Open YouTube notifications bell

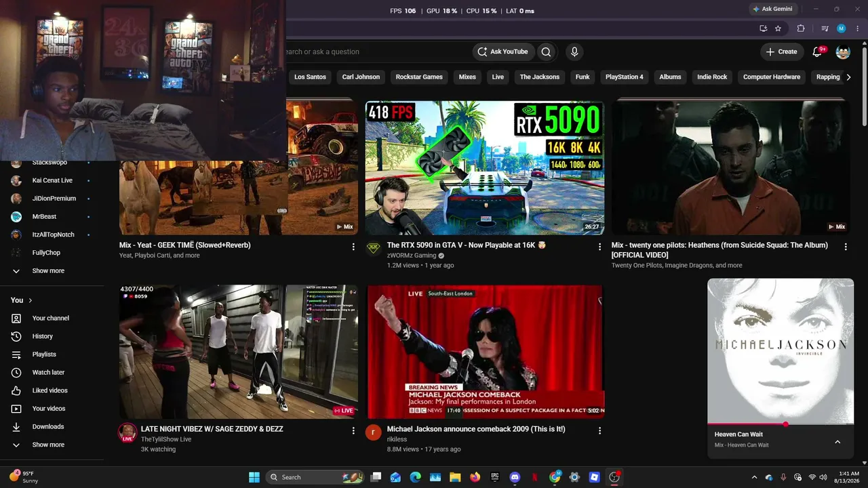(x=817, y=52)
